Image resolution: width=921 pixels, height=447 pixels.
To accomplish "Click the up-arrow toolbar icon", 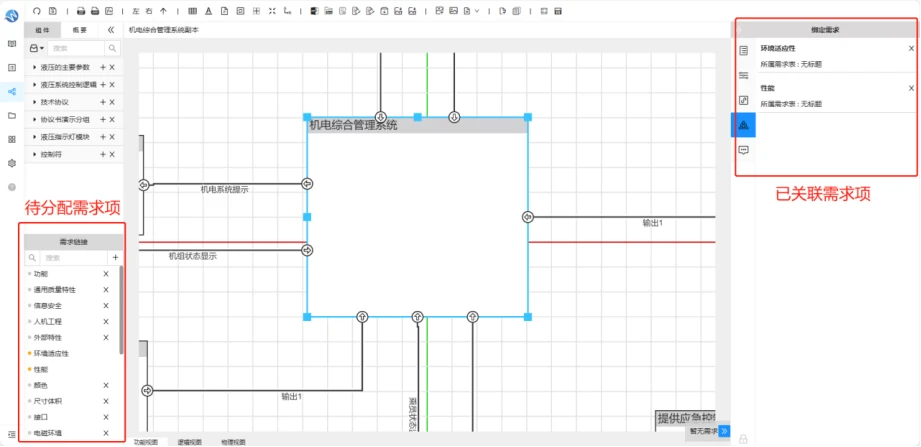I will click(163, 11).
